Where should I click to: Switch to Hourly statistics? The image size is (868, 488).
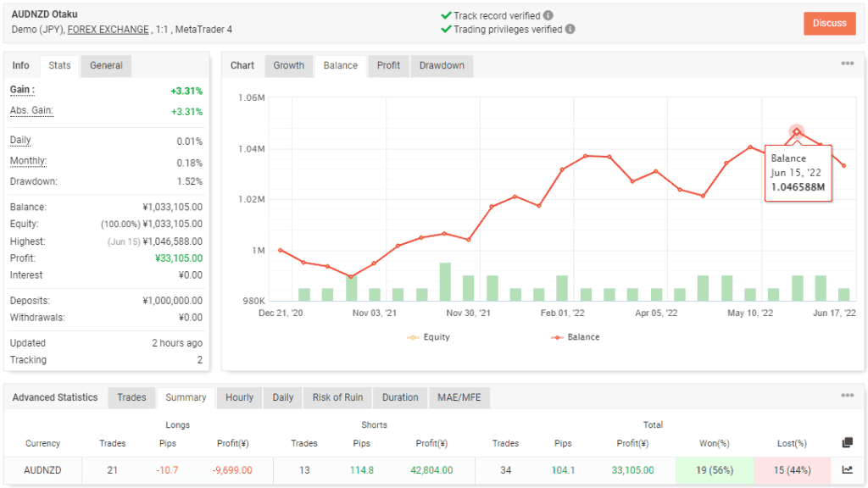[x=238, y=397]
